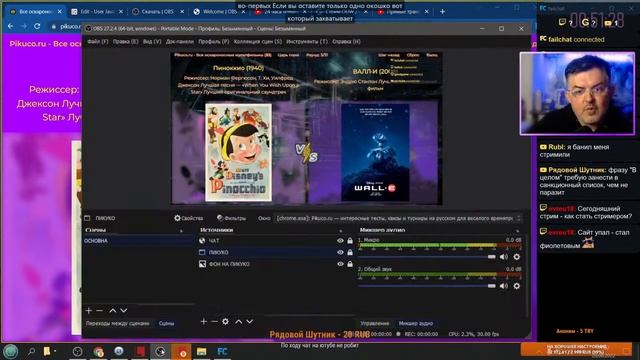
Task: Move the scene down with the arrow icon
Action: coord(124,311)
